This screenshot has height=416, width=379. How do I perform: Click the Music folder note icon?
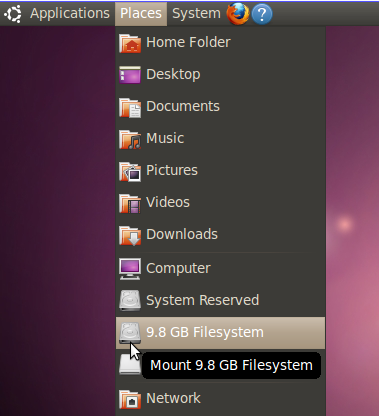[x=130, y=139]
